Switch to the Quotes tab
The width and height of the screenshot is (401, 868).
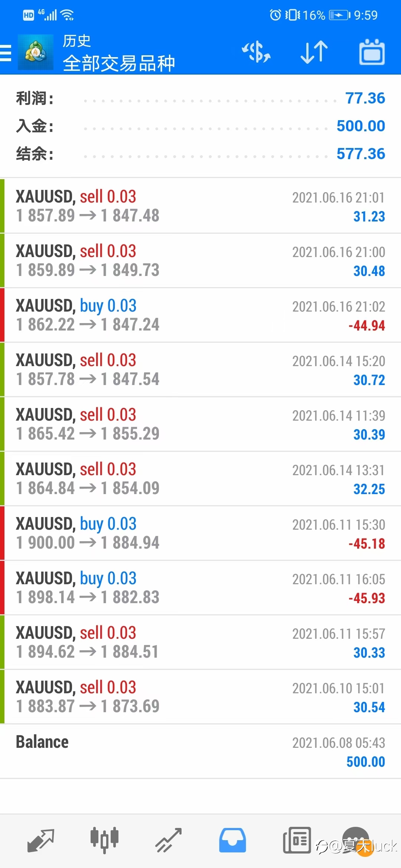(x=41, y=841)
